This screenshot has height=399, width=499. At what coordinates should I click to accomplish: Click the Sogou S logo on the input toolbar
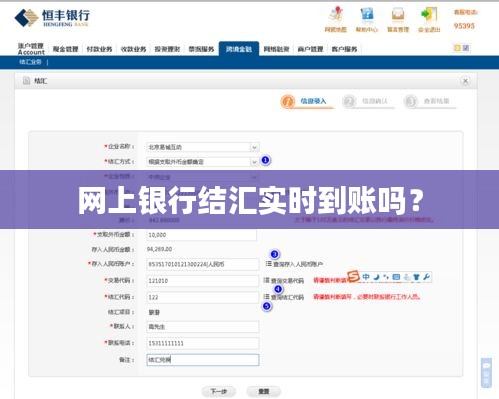point(353,276)
